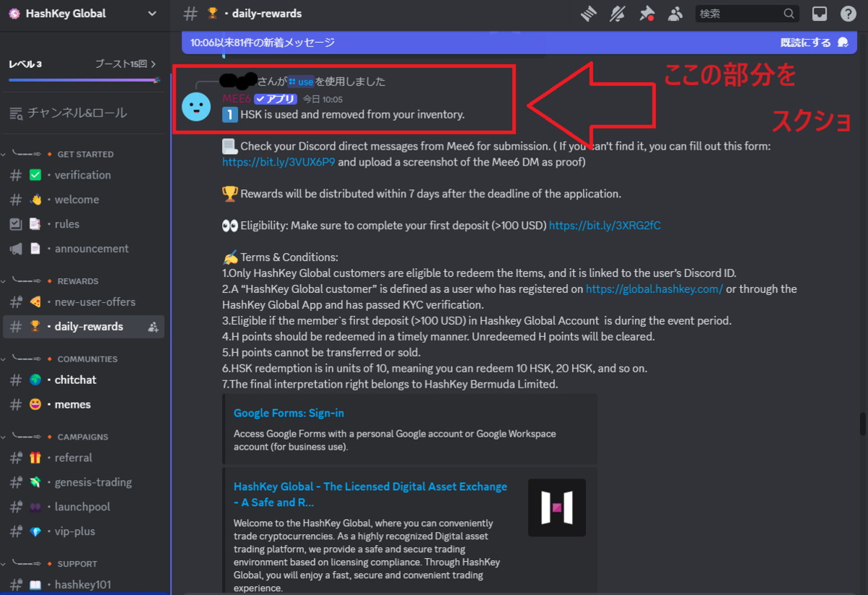Open HashKey Global Licensed Exchange embed title
Viewport: 868px width, 595px height.
tap(370, 495)
